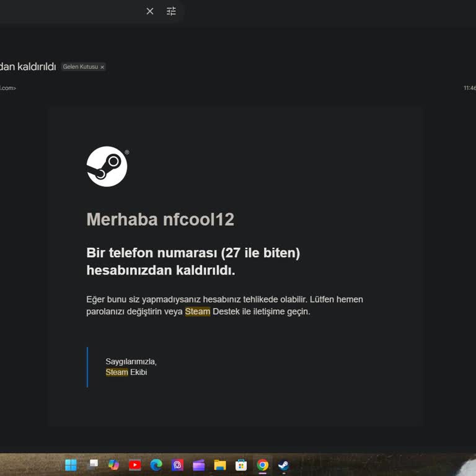The width and height of the screenshot is (476, 476).
Task: Open Task View from the taskbar
Action: click(93, 465)
